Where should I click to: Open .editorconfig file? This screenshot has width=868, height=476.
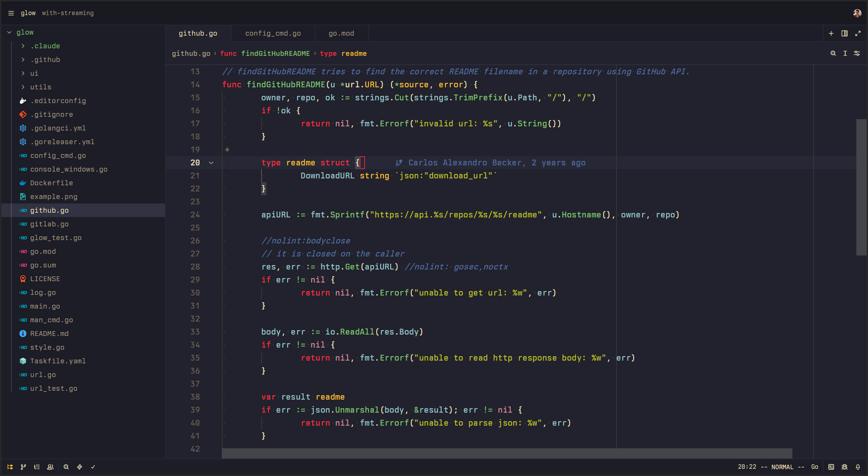pyautogui.click(x=84, y=101)
